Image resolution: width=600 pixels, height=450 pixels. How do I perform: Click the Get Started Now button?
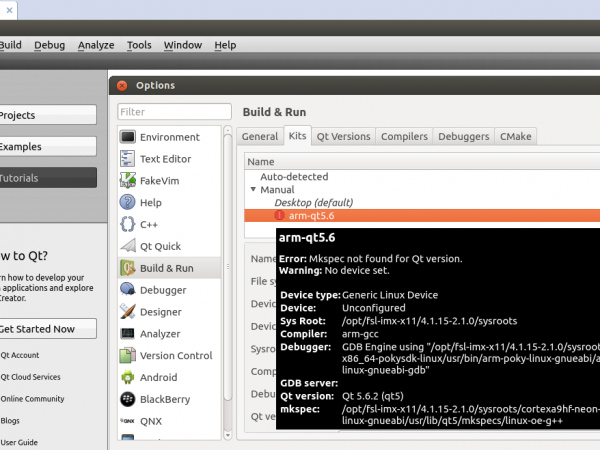point(46,329)
